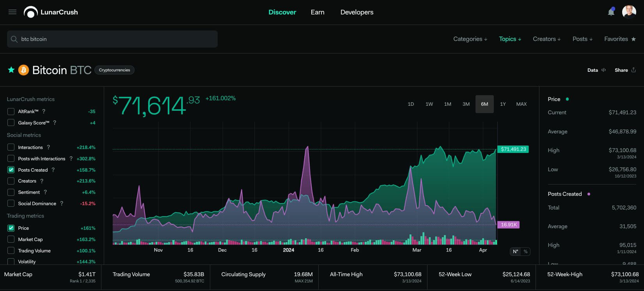Expand the Categories dropdown
The width and height of the screenshot is (644, 291).
[470, 39]
